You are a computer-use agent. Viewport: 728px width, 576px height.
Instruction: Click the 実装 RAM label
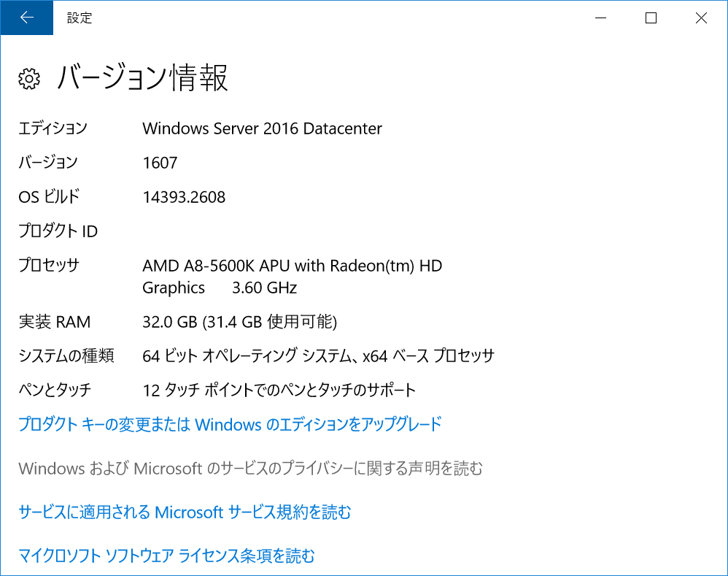55,321
